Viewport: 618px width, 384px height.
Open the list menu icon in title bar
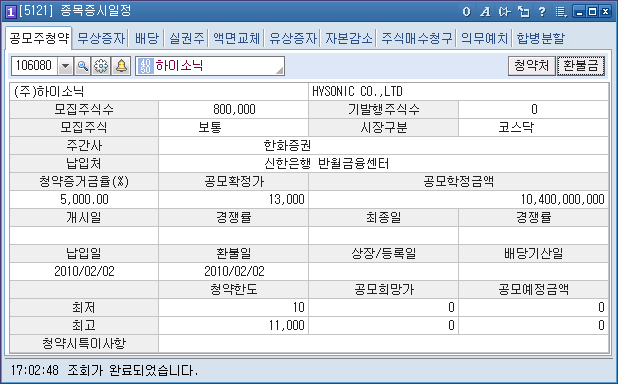tap(561, 12)
